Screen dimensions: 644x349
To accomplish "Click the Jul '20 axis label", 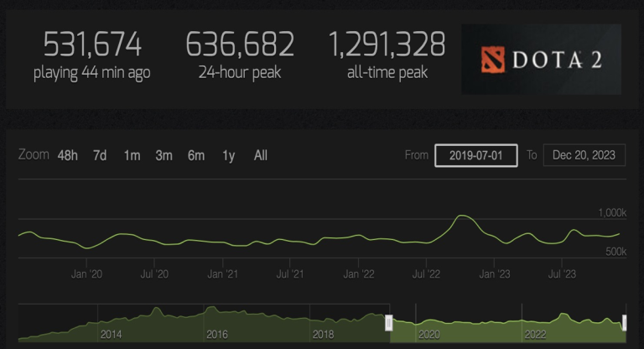I will (154, 273).
